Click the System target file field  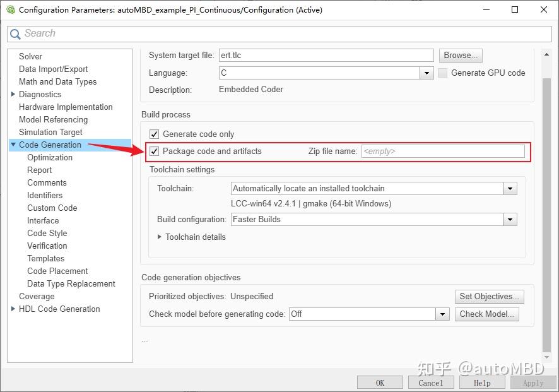(326, 56)
